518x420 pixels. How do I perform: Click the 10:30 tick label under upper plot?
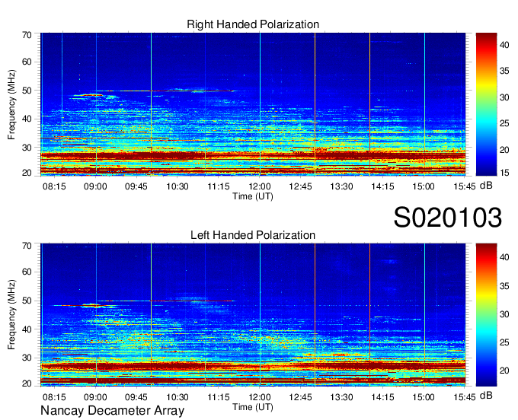[177, 186]
